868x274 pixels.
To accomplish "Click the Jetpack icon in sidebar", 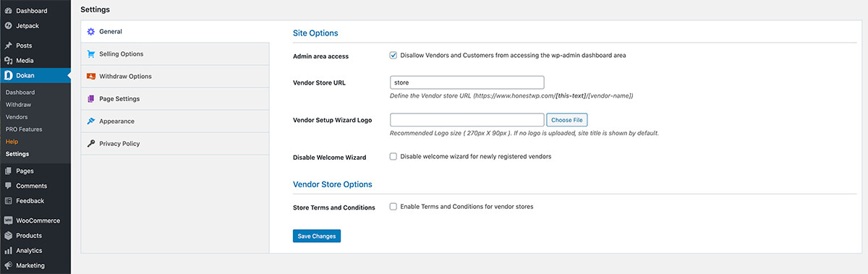I will [x=8, y=25].
